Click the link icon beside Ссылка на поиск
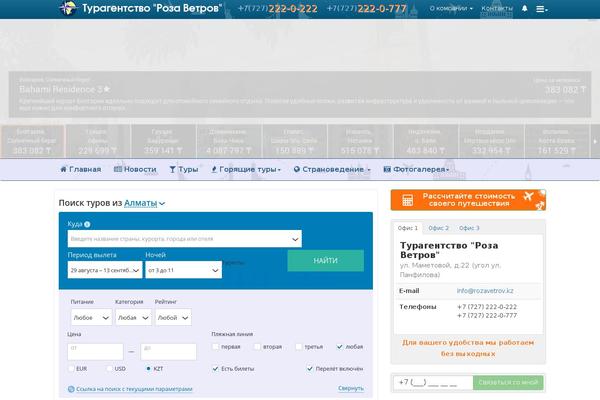This screenshot has height=400, width=600. [71, 389]
